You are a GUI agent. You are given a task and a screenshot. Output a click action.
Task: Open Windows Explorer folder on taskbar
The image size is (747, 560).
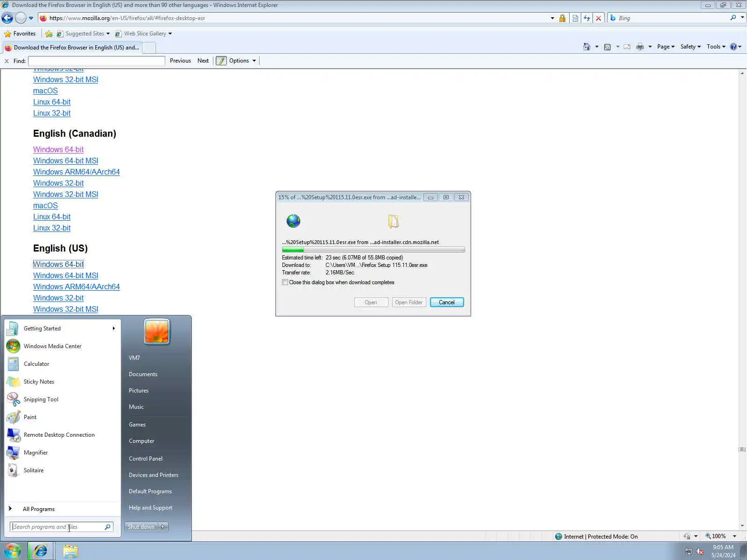[70, 551]
